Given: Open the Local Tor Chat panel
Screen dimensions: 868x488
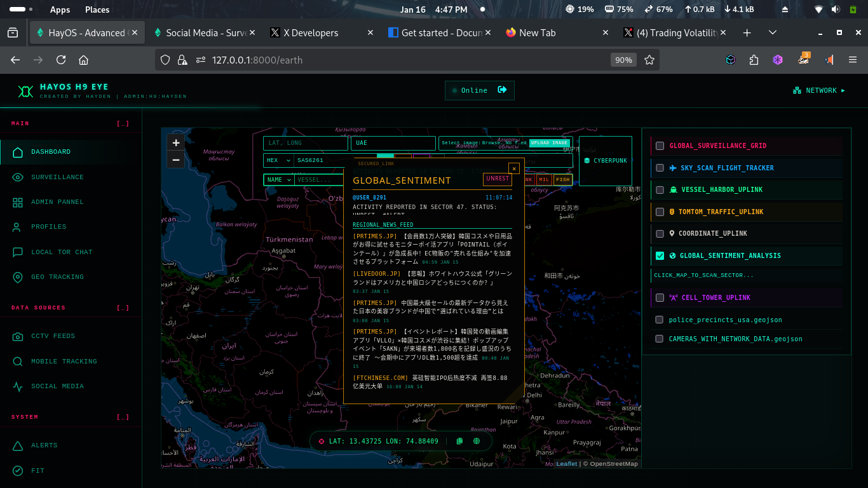Looking at the screenshot, I should point(63,252).
